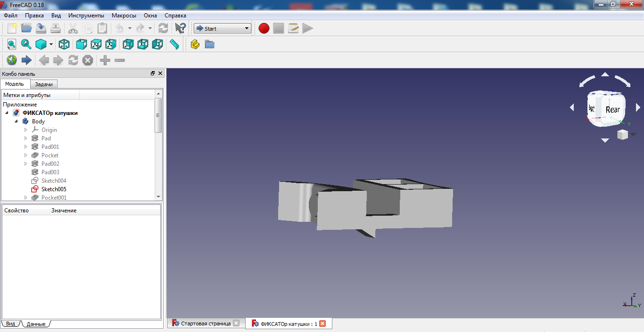Click the What's This help icon
The height and width of the screenshot is (332, 644).
(x=180, y=29)
